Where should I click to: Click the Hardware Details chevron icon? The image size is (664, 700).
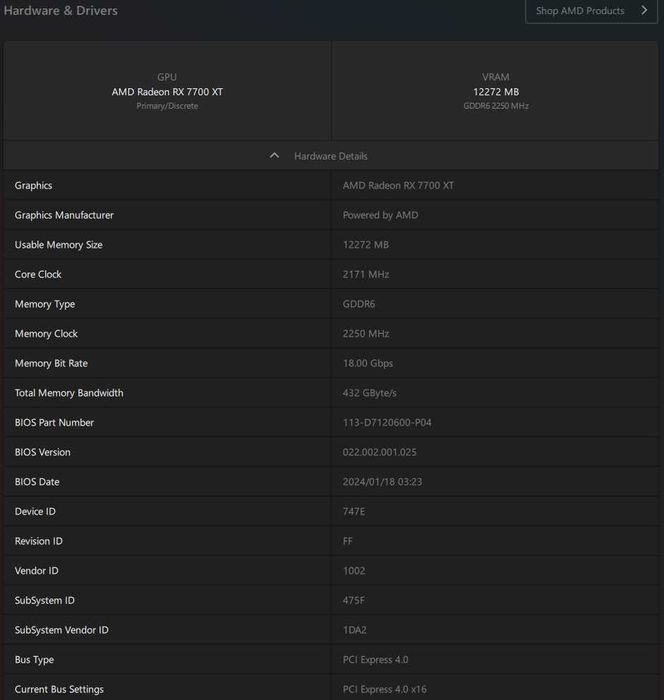click(274, 155)
